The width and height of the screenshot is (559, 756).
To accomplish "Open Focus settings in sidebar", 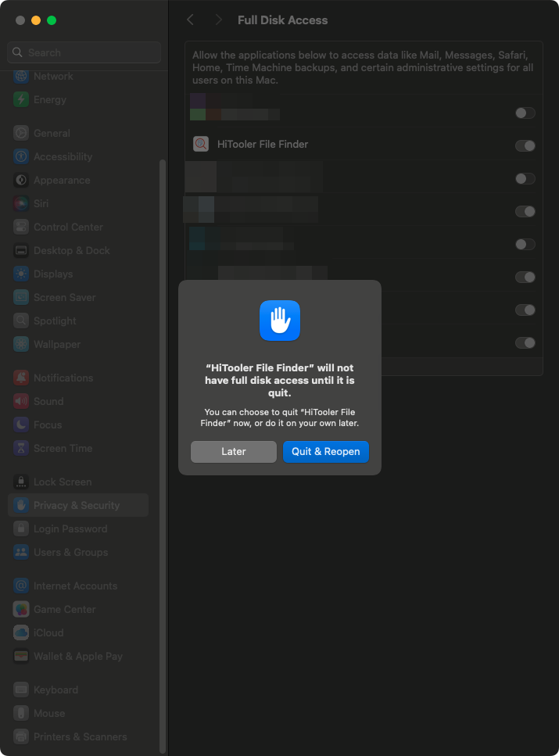I will 47,425.
